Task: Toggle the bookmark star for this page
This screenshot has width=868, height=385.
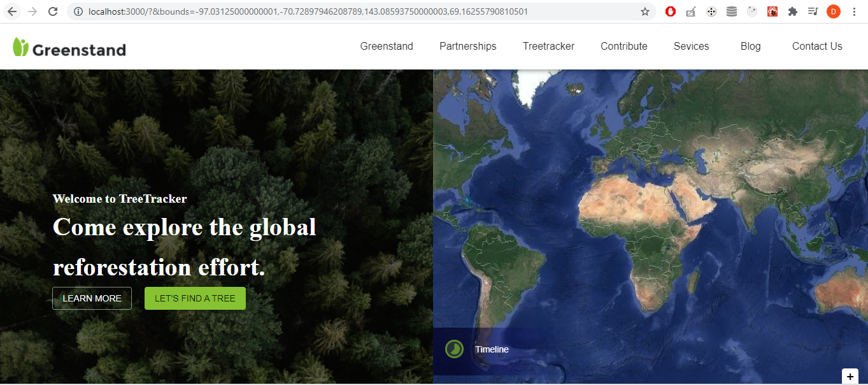Action: tap(644, 11)
